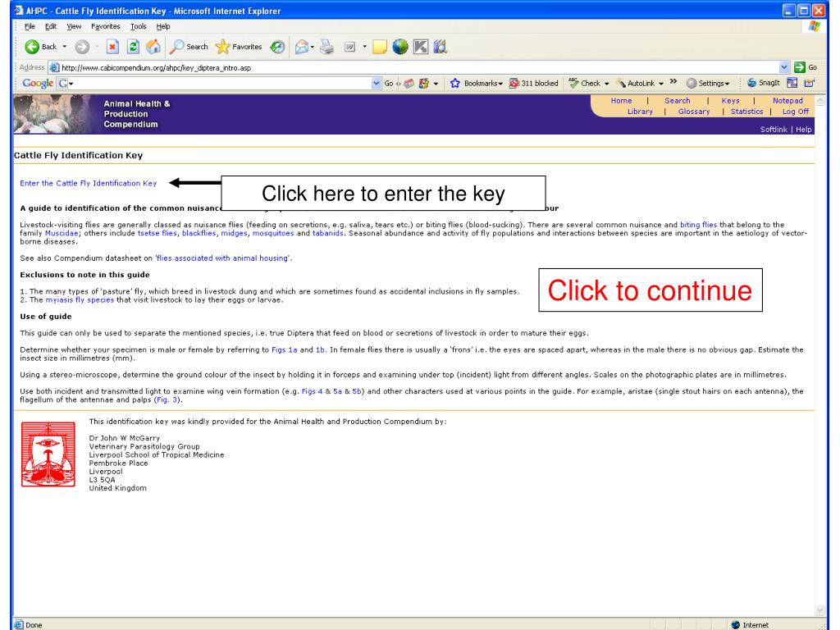Open the View menu
The width and height of the screenshot is (840, 630).
tap(74, 26)
